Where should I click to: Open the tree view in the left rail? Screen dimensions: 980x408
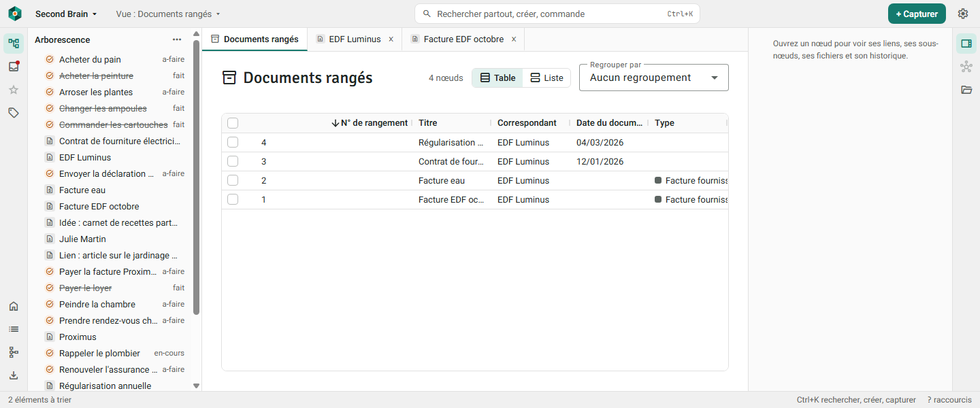[x=14, y=44]
